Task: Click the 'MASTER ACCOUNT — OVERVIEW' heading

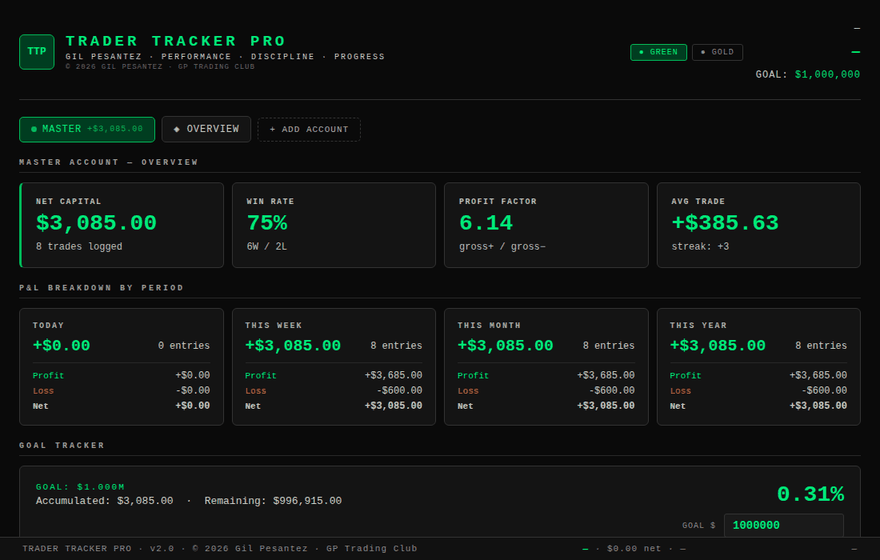Action: click(109, 162)
